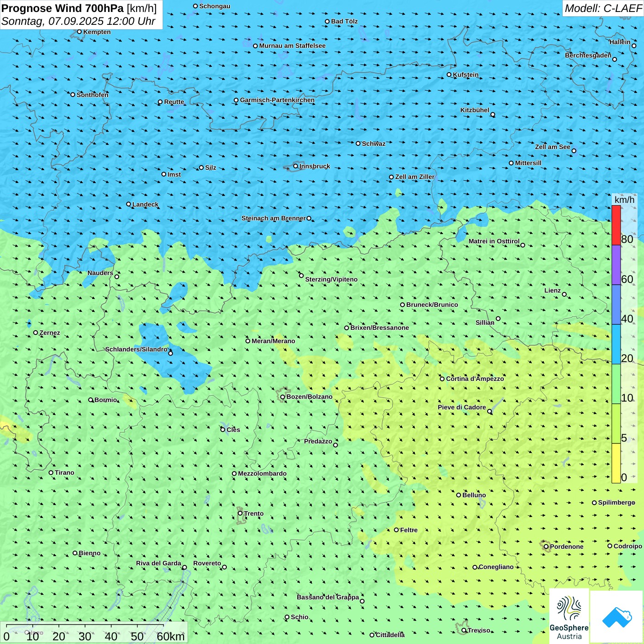644x644 pixels.
Task: Click the 'Reutte' town label
Action: 174,102
